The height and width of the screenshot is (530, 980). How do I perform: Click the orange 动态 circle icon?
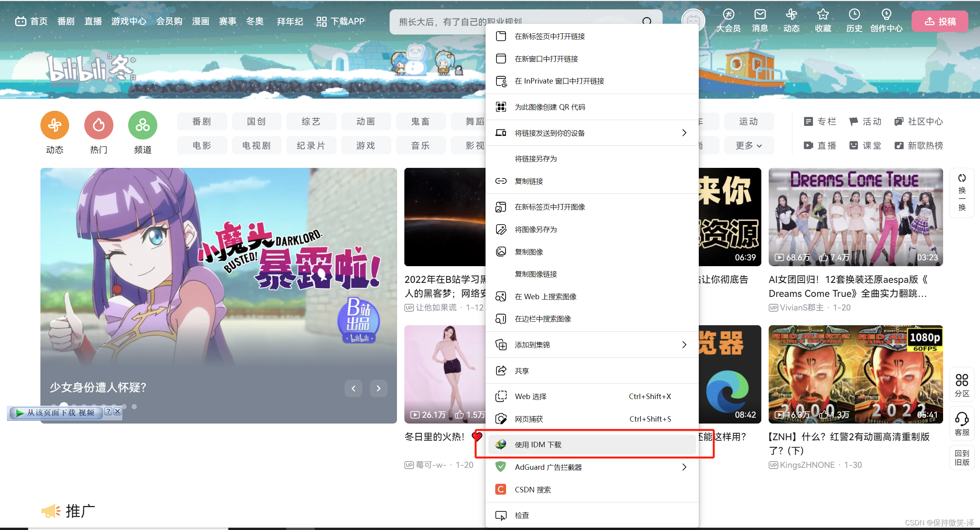point(55,125)
